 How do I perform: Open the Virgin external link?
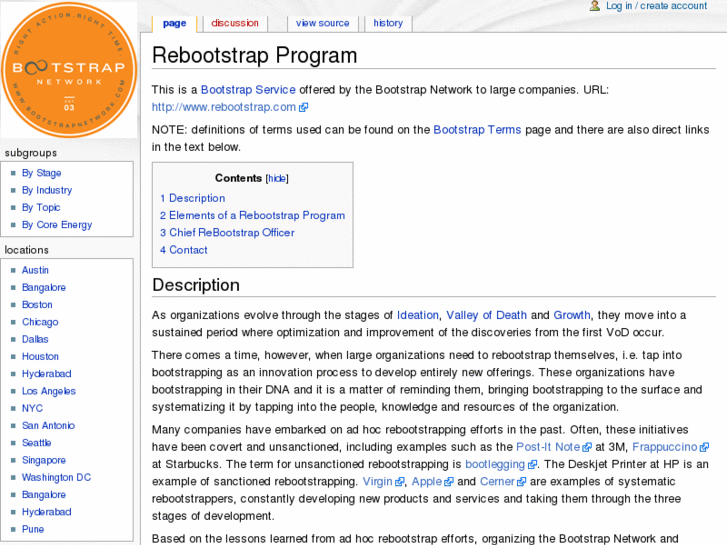[383, 481]
